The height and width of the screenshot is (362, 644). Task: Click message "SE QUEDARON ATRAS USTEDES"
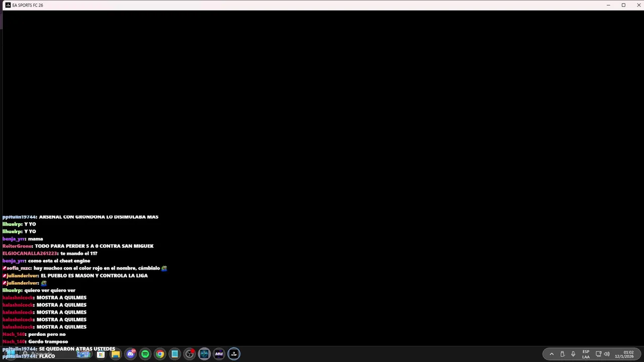(x=77, y=348)
